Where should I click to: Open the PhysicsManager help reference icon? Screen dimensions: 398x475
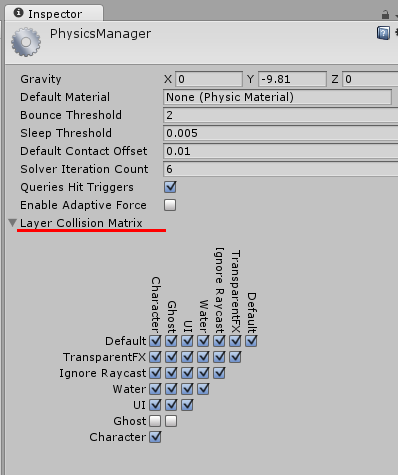[x=383, y=33]
